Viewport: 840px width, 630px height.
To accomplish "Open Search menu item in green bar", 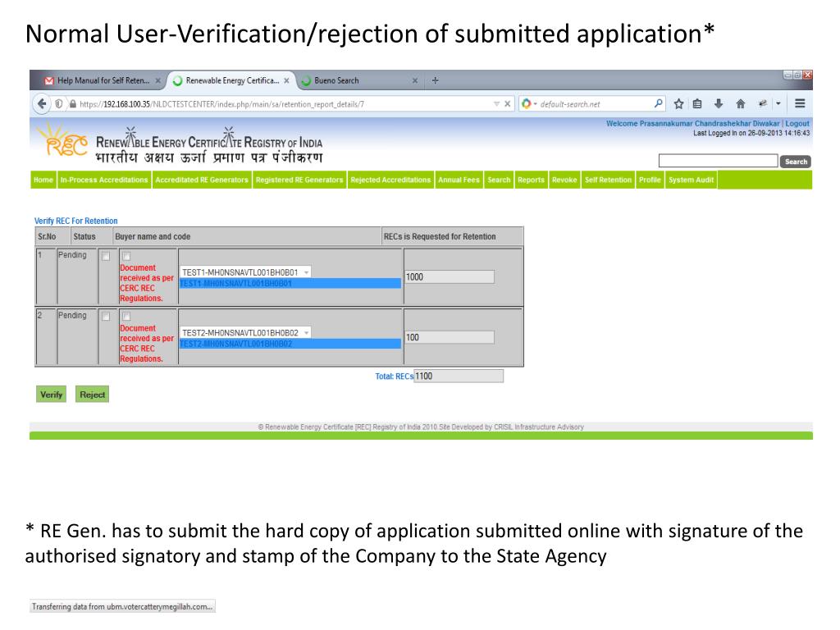I will [499, 180].
